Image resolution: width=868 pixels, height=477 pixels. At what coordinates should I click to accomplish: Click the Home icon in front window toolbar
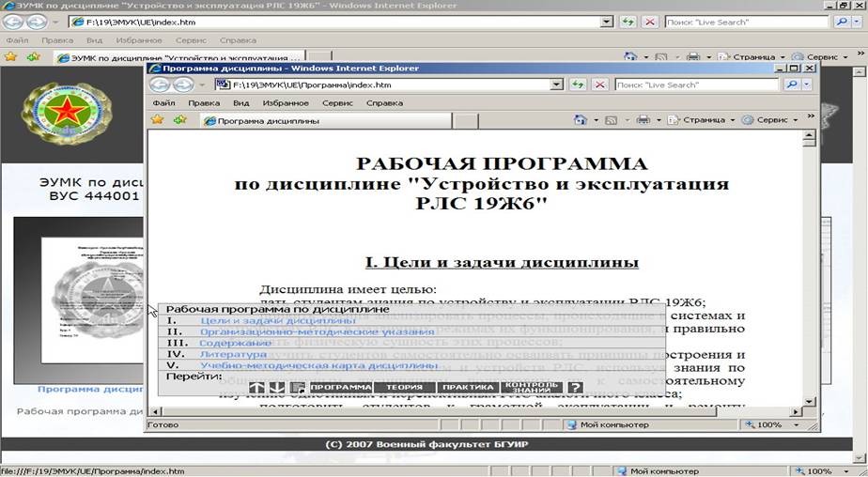(x=581, y=120)
